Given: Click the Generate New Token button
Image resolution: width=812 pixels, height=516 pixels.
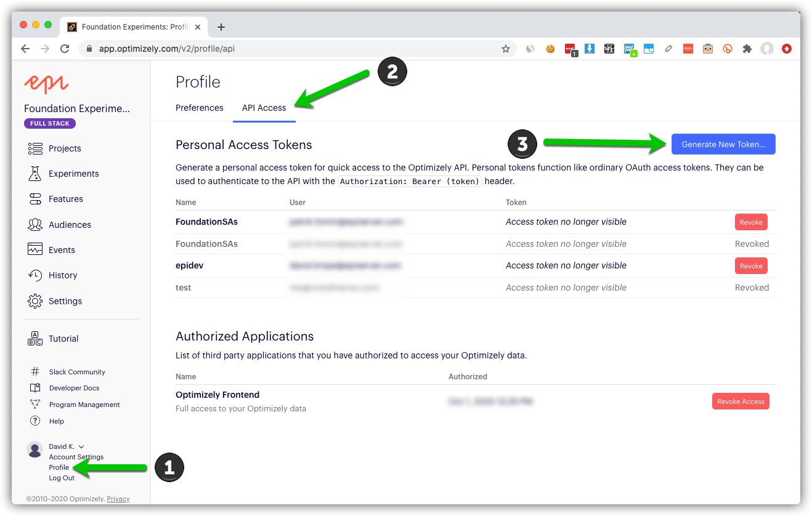Looking at the screenshot, I should [723, 144].
